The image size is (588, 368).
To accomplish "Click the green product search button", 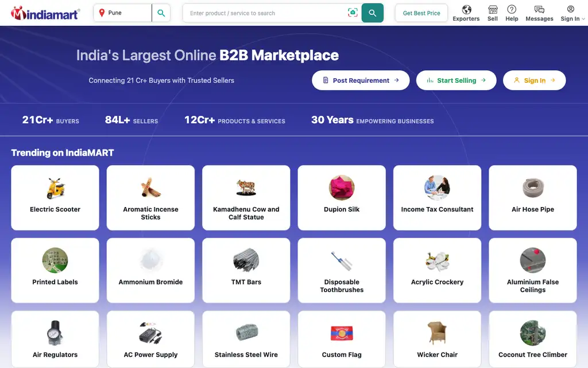I will (x=372, y=13).
